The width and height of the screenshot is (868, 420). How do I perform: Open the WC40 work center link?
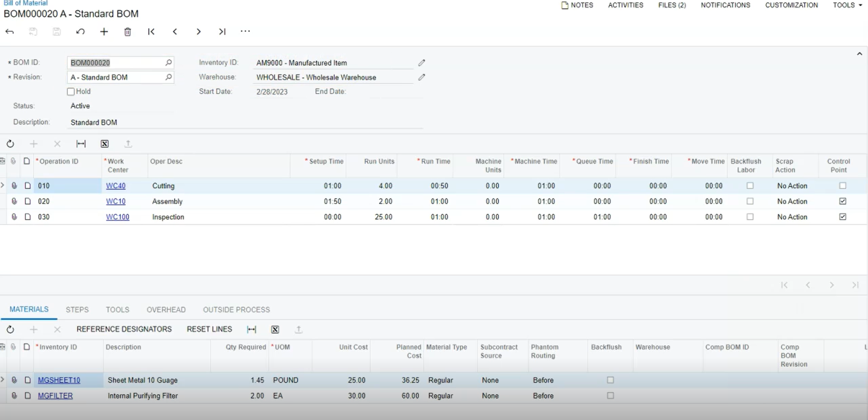116,186
